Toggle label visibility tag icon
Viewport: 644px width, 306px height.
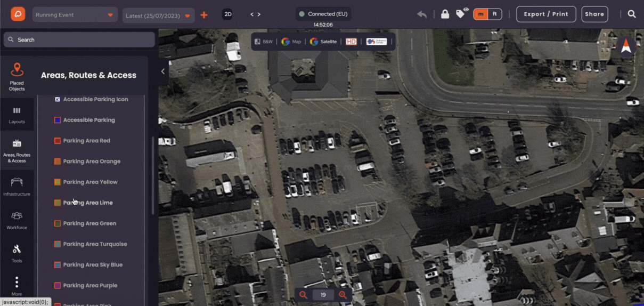pyautogui.click(x=461, y=13)
